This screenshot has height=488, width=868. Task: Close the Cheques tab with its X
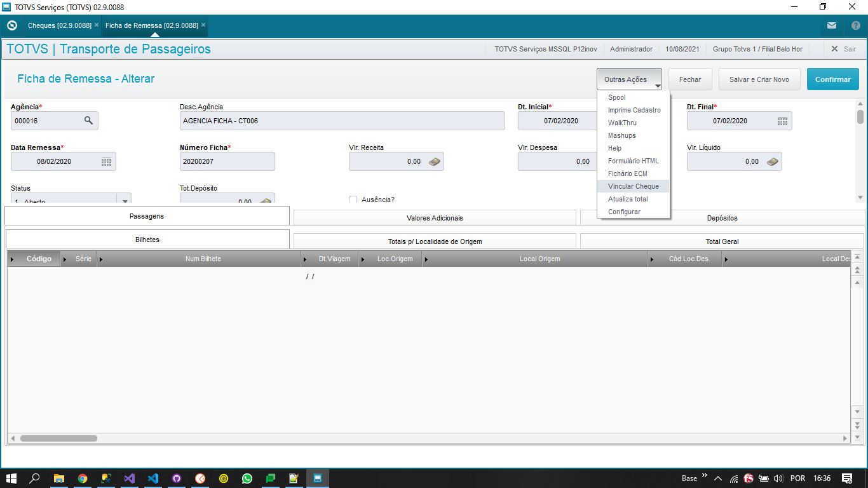coord(97,25)
